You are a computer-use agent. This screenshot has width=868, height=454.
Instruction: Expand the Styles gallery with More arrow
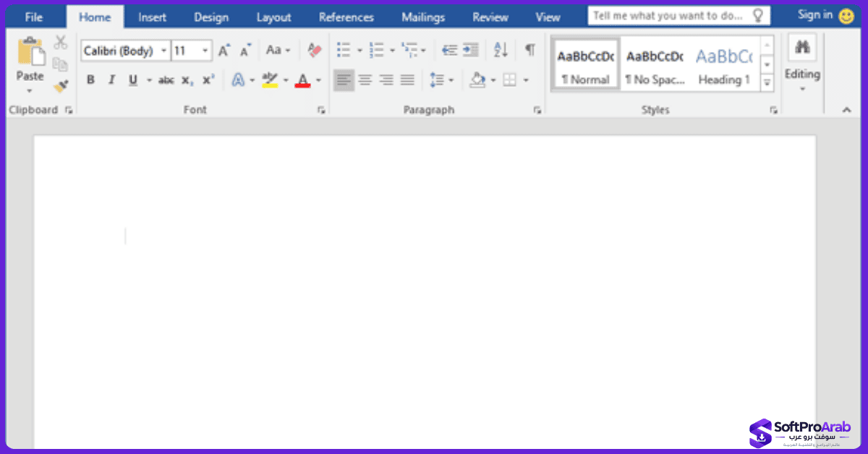[767, 83]
